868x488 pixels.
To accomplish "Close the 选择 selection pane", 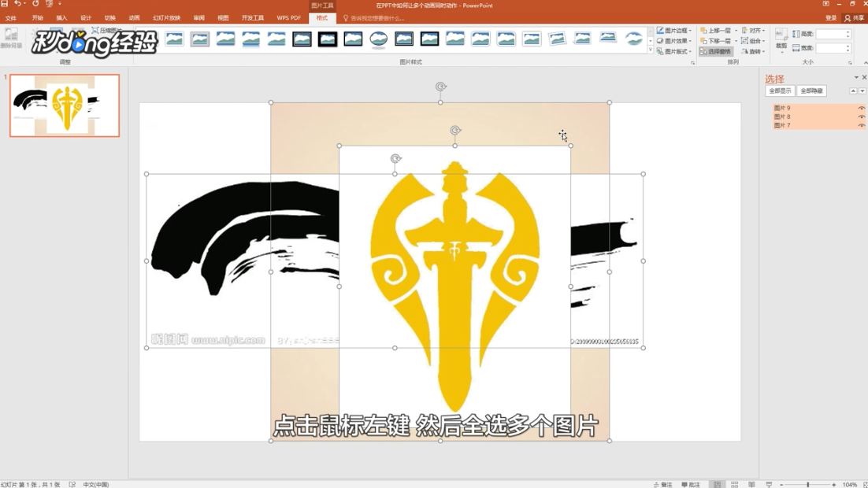I will pyautogui.click(x=864, y=77).
